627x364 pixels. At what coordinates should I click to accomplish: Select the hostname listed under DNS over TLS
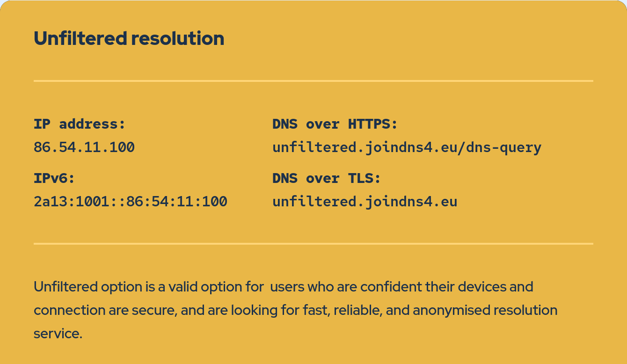click(x=365, y=202)
